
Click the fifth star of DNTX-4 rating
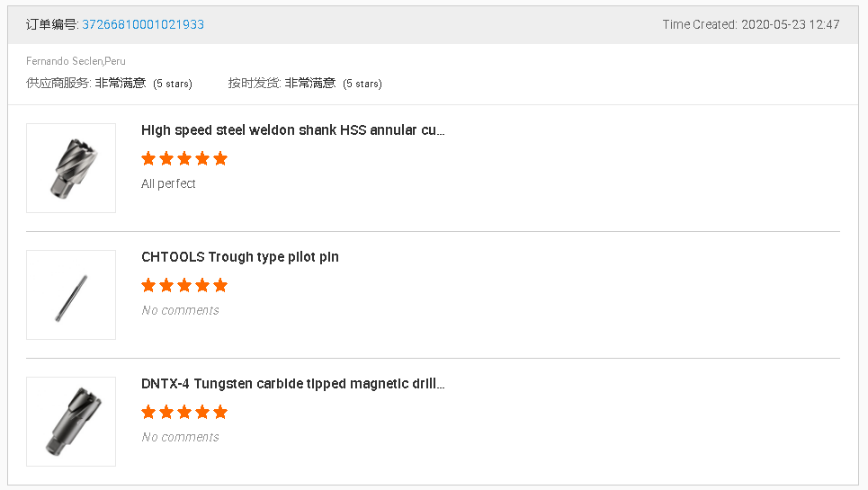pyautogui.click(x=220, y=412)
